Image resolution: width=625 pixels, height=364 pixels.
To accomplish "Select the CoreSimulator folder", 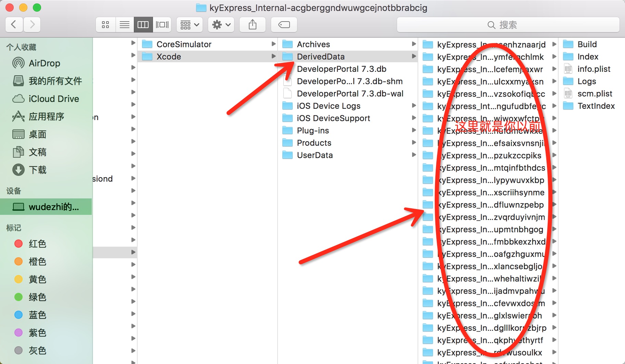I will click(207, 44).
